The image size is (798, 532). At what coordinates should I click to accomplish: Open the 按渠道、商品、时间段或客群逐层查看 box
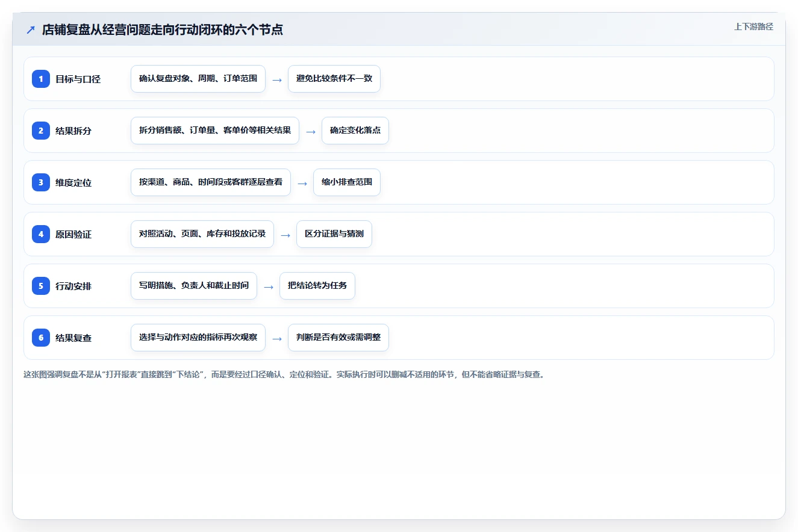211,182
